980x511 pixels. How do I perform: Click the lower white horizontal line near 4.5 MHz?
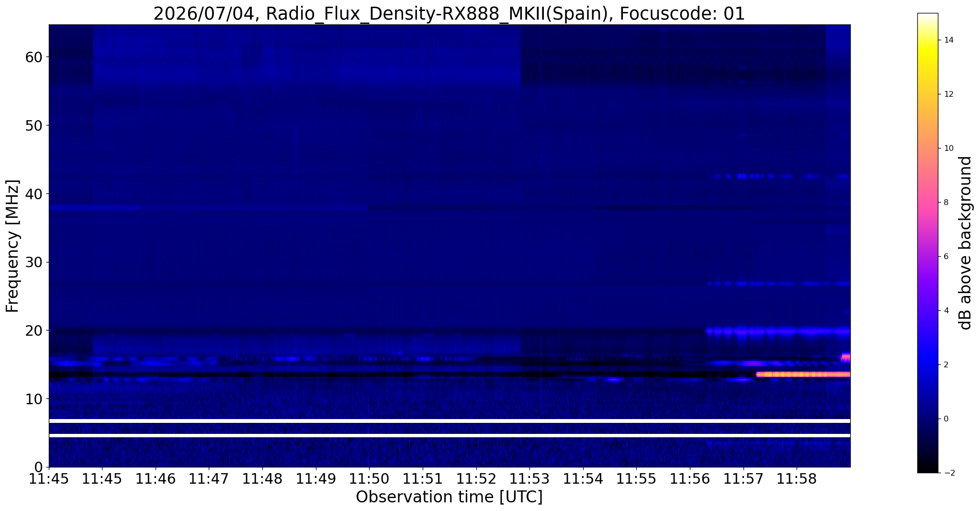450,435
